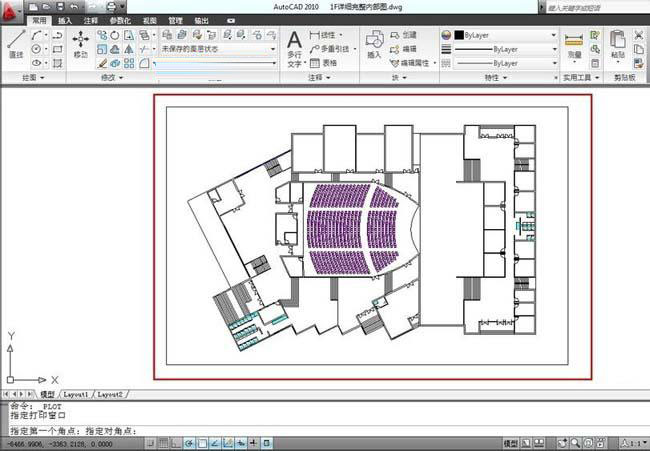Viewport: 650px width, 451px height.
Task: Click the Undo arrow in quick access toolbar
Action: coord(75,7)
